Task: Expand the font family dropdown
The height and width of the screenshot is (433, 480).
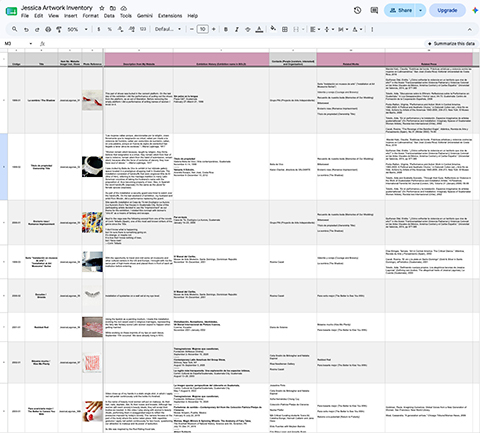Action: pyautogui.click(x=168, y=29)
